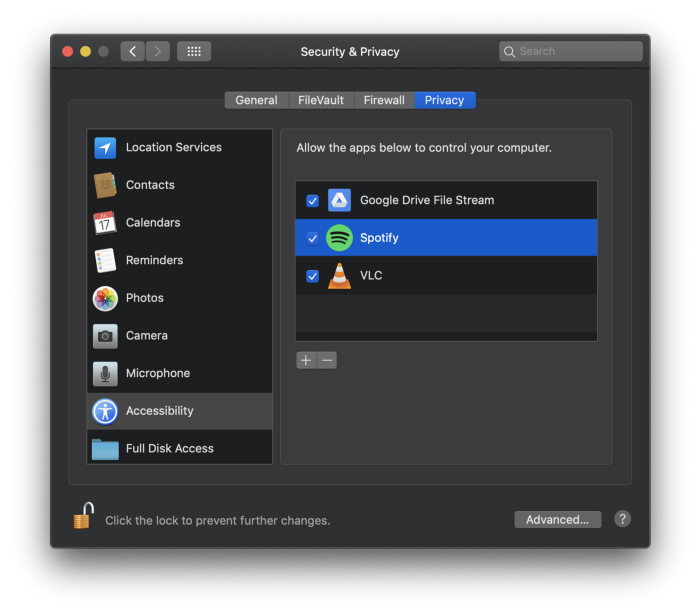Select the Contacts book icon

pos(105,185)
